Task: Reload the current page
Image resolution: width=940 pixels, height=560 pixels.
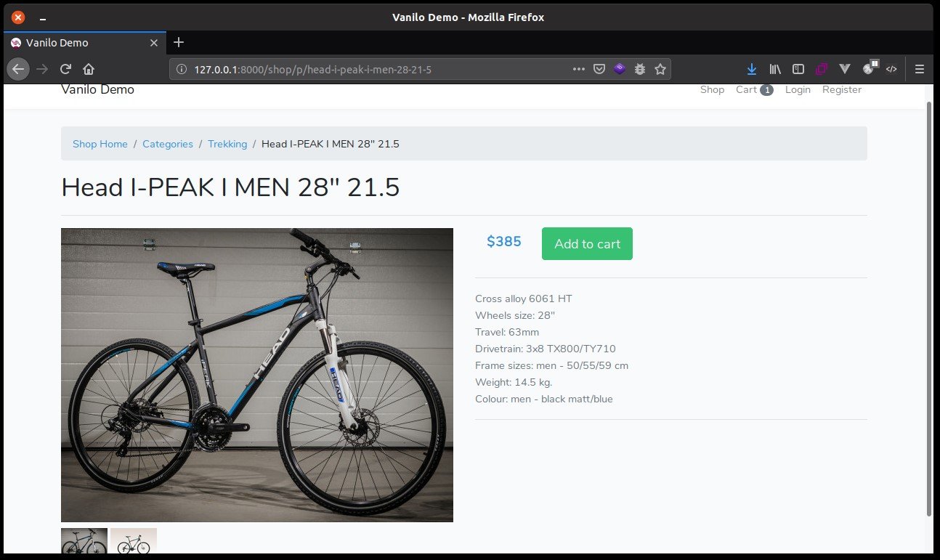Action: (x=65, y=69)
